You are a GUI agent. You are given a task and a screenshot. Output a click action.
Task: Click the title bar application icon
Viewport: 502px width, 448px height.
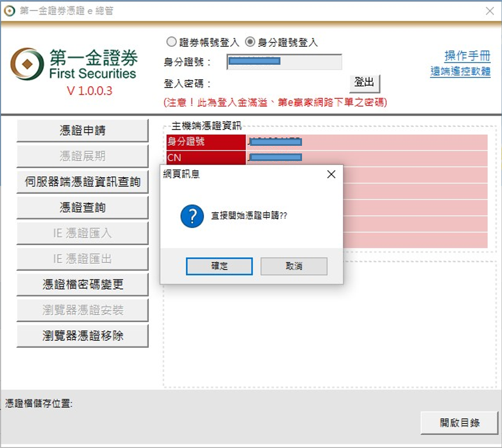[9, 11]
